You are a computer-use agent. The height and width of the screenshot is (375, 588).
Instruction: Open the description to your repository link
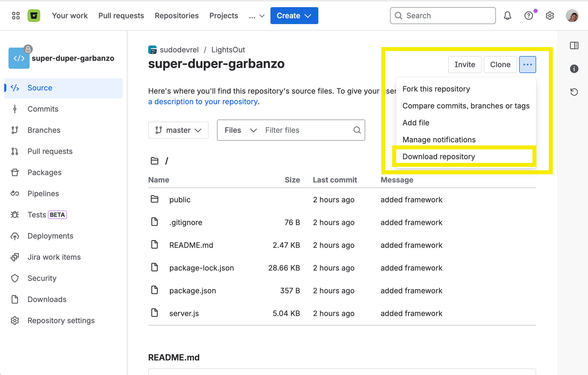click(203, 102)
